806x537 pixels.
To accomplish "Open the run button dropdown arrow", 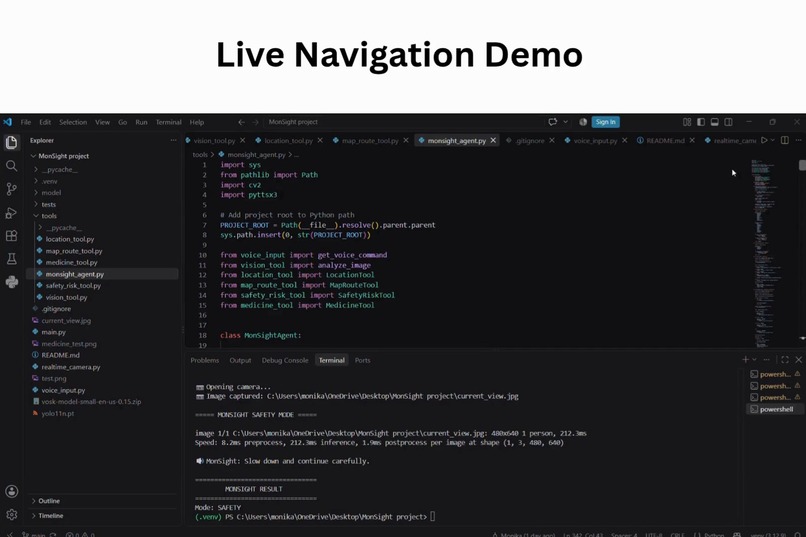I will pos(772,140).
